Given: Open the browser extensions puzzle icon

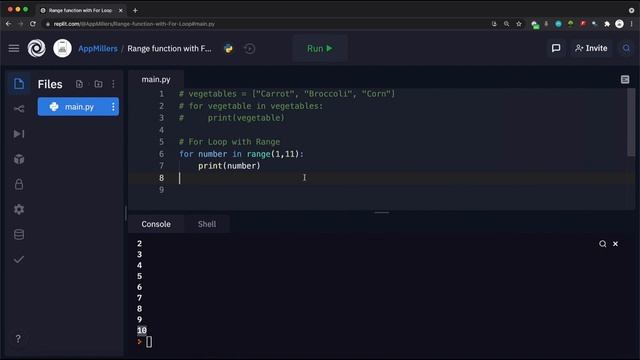Looking at the screenshot, I should tap(607, 24).
